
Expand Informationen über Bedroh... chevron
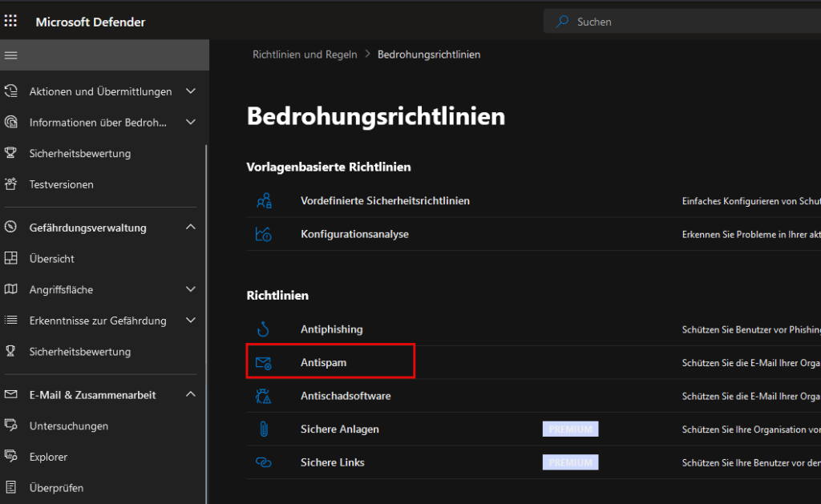[191, 122]
